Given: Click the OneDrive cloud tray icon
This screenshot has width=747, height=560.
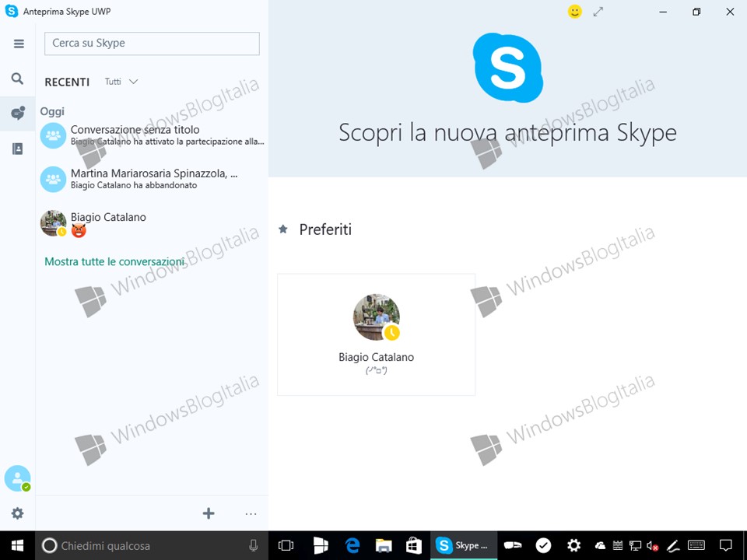Looking at the screenshot, I should coord(600,546).
